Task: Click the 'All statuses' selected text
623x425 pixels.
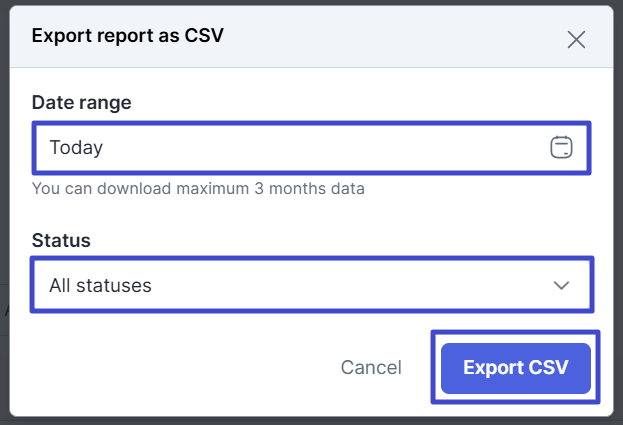Action: [100, 285]
